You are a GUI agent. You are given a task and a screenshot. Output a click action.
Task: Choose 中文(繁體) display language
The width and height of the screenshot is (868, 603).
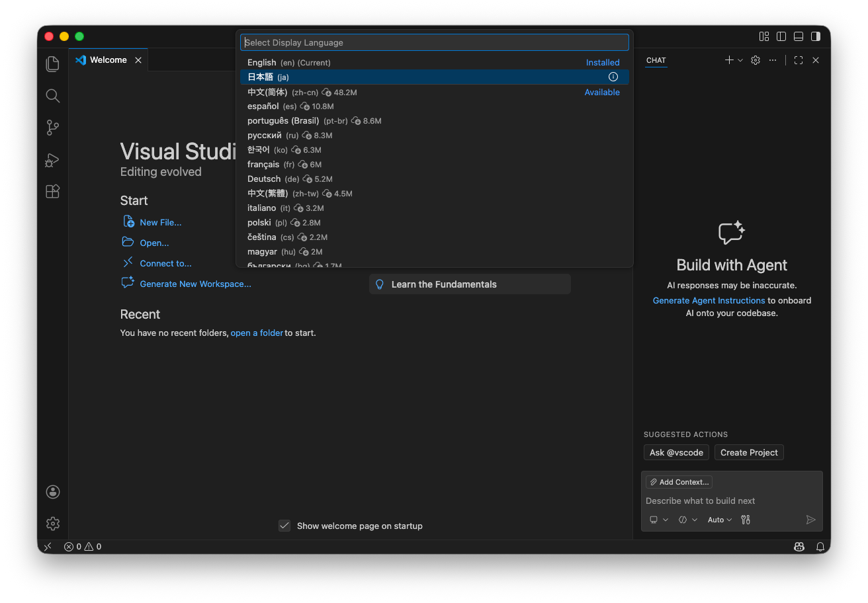[x=435, y=194]
